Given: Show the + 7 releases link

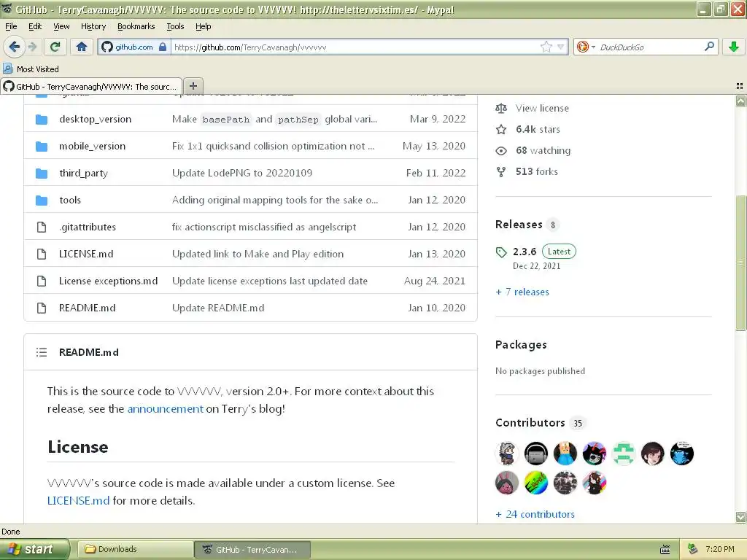Looking at the screenshot, I should [x=522, y=292].
